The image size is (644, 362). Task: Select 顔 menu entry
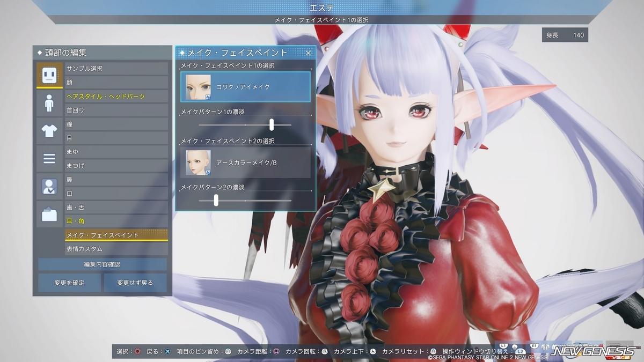[116, 83]
